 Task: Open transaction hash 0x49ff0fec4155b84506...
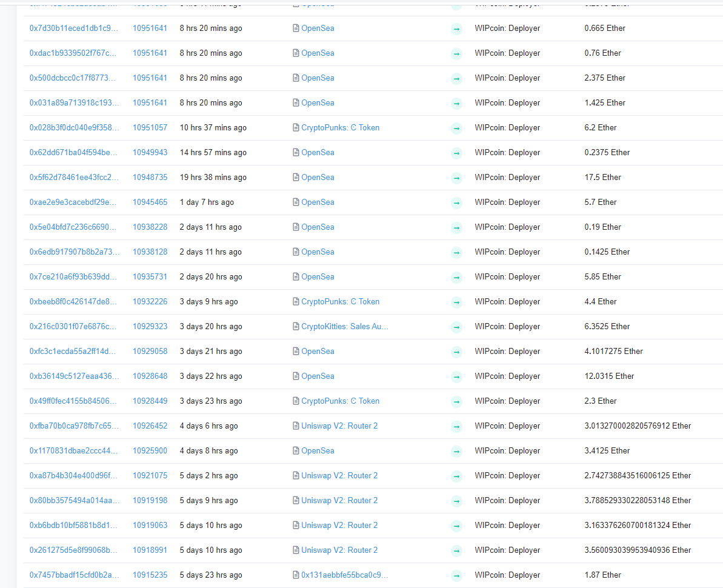click(x=73, y=402)
